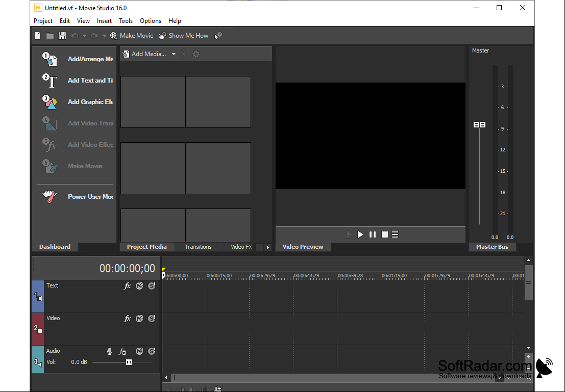Select the Project Media tab
565x392 pixels.
click(147, 247)
